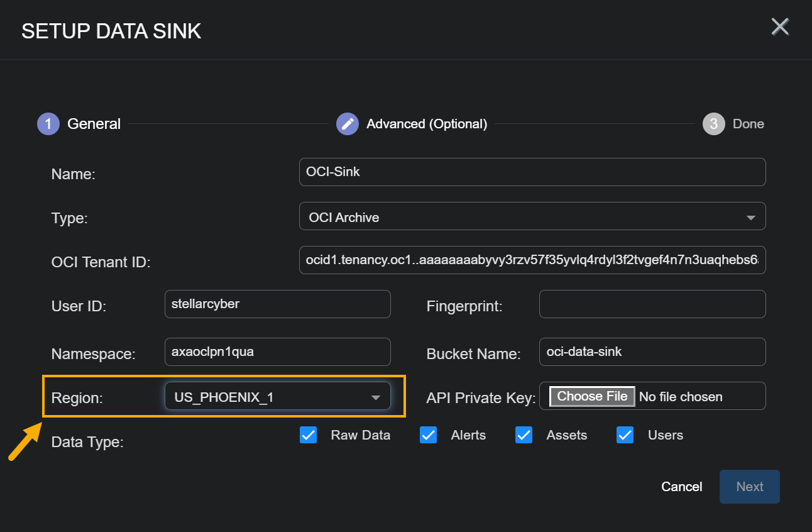
Task: Disable the Assets checkbox
Action: (x=524, y=435)
